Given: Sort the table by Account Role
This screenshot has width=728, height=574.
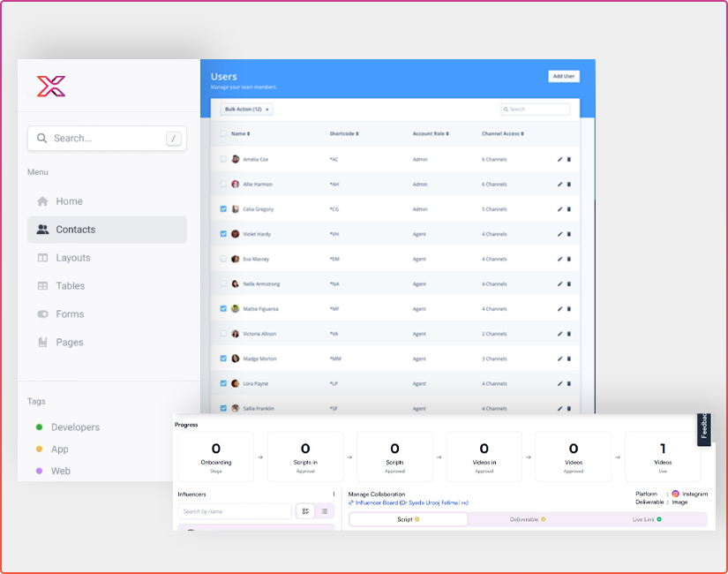Looking at the screenshot, I should (430, 133).
